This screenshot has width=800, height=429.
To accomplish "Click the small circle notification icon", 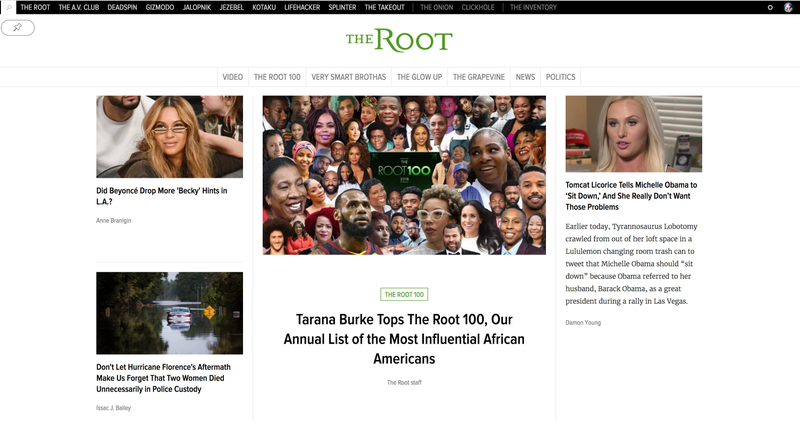I will pos(770,7).
